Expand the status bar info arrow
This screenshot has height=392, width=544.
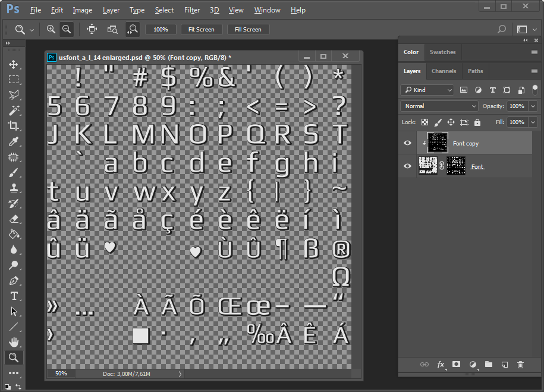(x=180, y=374)
